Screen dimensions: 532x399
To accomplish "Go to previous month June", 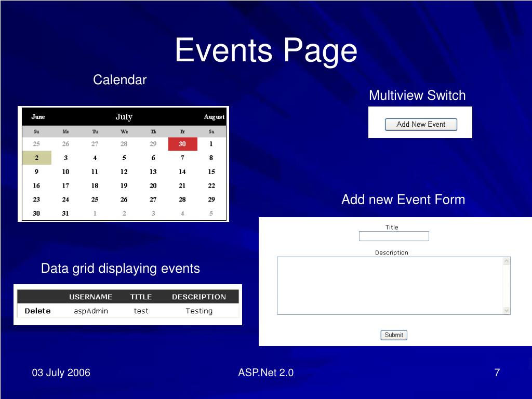I will point(38,117).
